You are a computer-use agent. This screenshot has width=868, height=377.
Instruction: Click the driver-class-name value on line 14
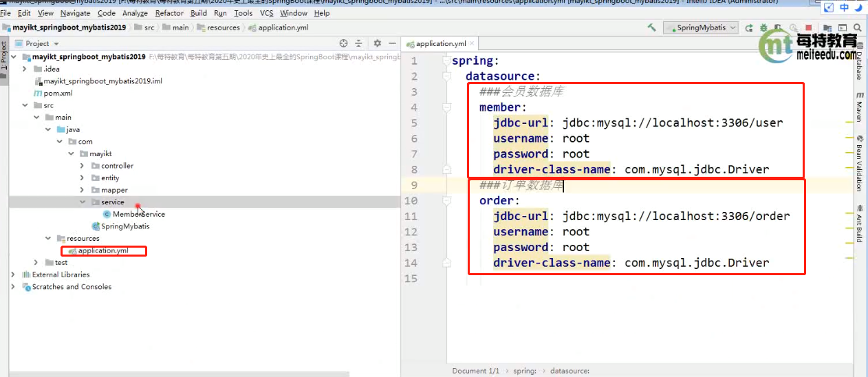click(697, 263)
